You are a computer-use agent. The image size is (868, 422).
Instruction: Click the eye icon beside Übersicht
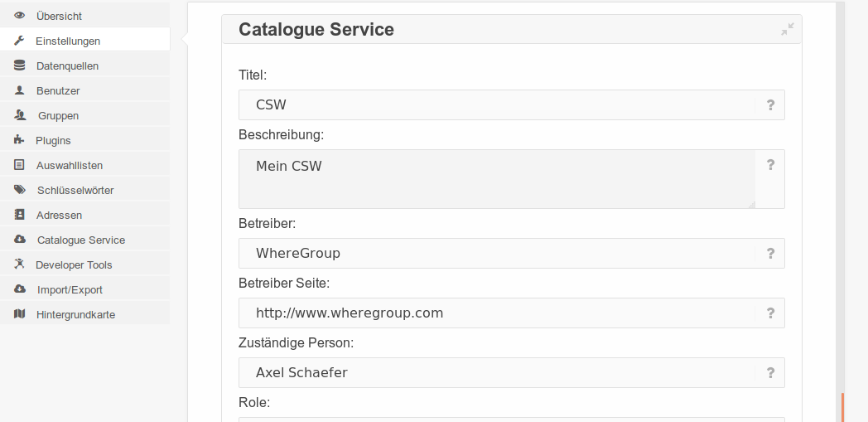(19, 16)
